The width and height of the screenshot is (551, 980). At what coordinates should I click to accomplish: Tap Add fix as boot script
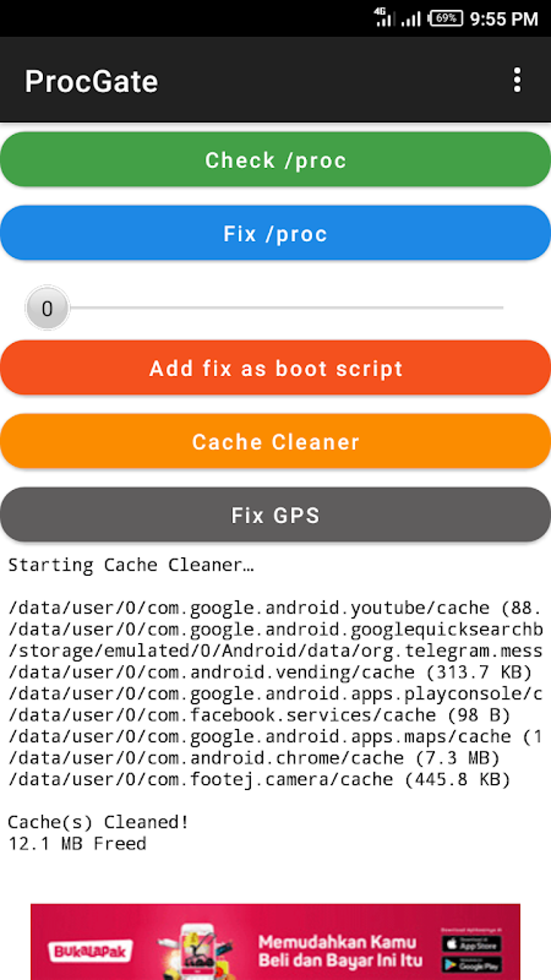coord(275,368)
